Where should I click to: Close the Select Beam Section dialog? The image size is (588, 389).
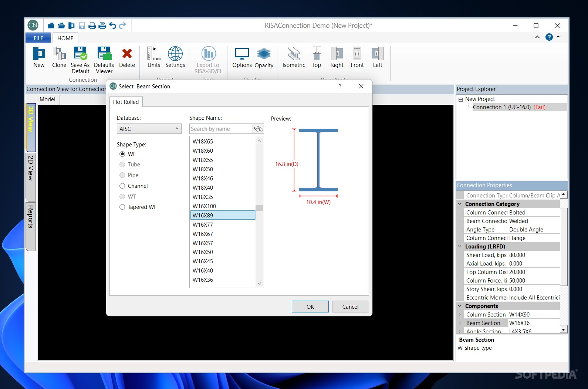(361, 86)
